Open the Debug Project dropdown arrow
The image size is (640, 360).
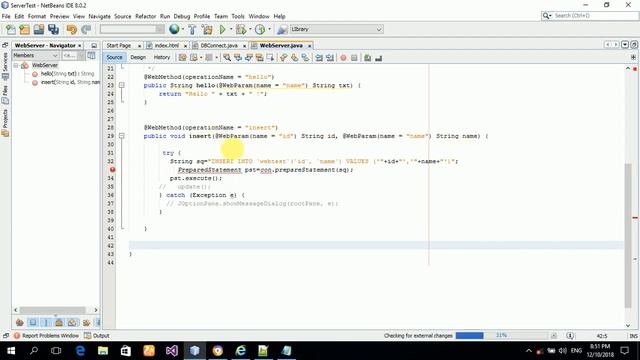pyautogui.click(x=250, y=29)
